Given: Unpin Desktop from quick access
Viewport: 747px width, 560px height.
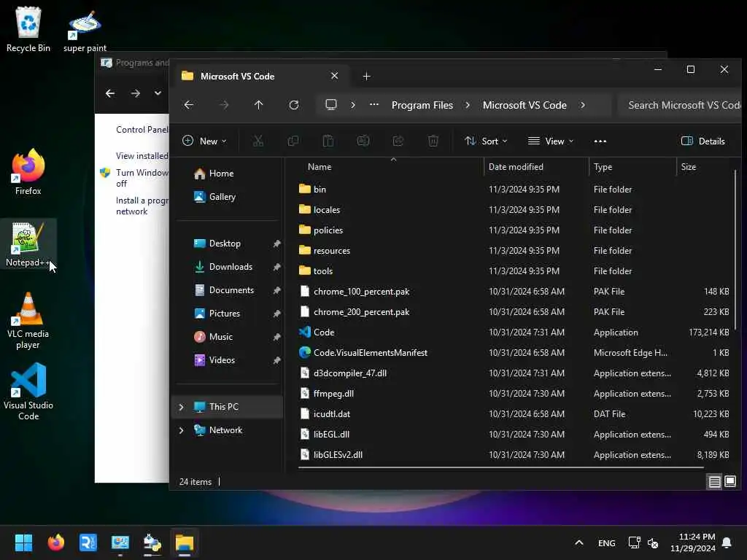Looking at the screenshot, I should [276, 244].
